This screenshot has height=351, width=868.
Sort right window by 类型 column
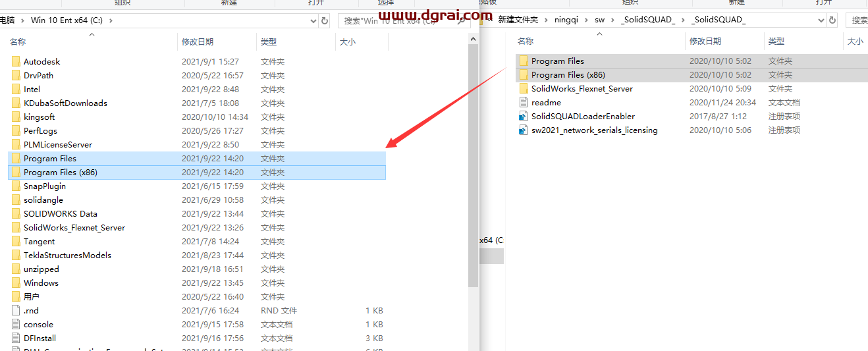click(x=776, y=41)
